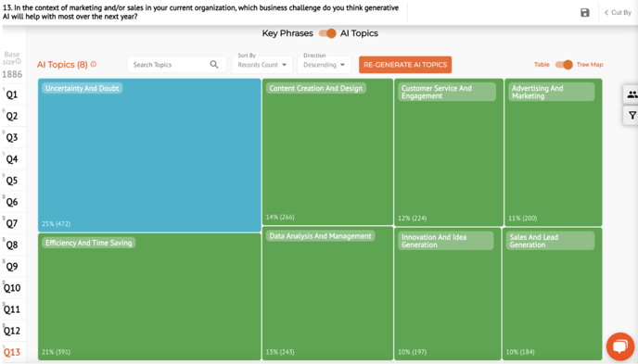Go to question Q6
The width and height of the screenshot is (638, 364).
tap(12, 202)
